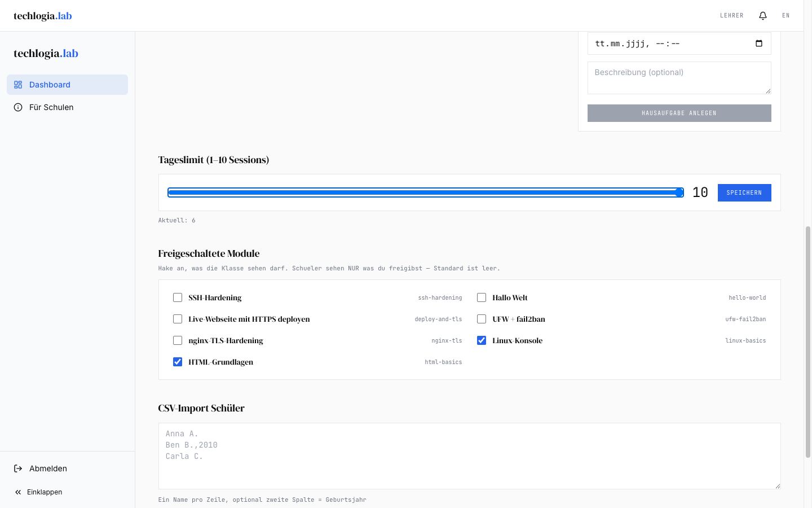
Task: Click the CSV-Import Schüler textarea
Action: tap(470, 456)
